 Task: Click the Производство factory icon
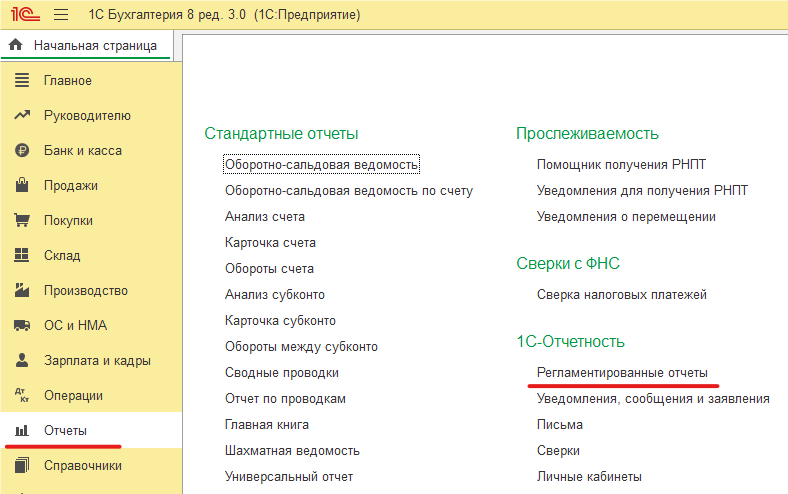pos(22,290)
